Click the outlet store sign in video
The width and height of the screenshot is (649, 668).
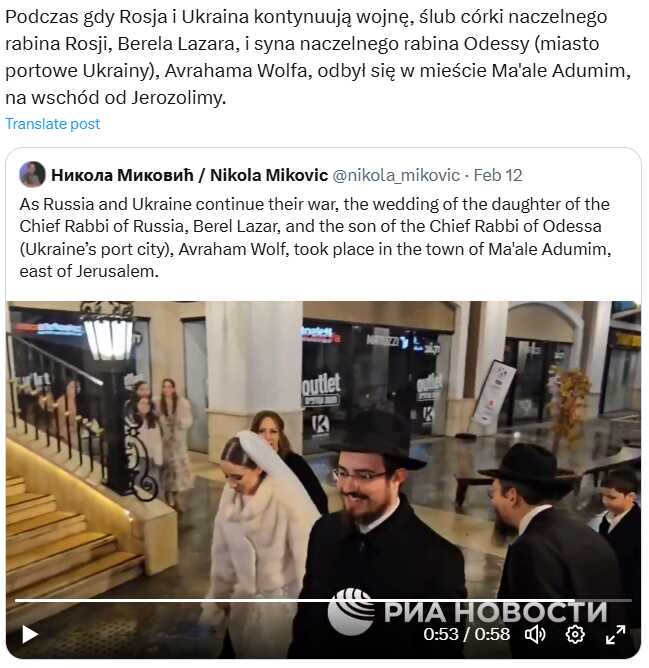[322, 384]
